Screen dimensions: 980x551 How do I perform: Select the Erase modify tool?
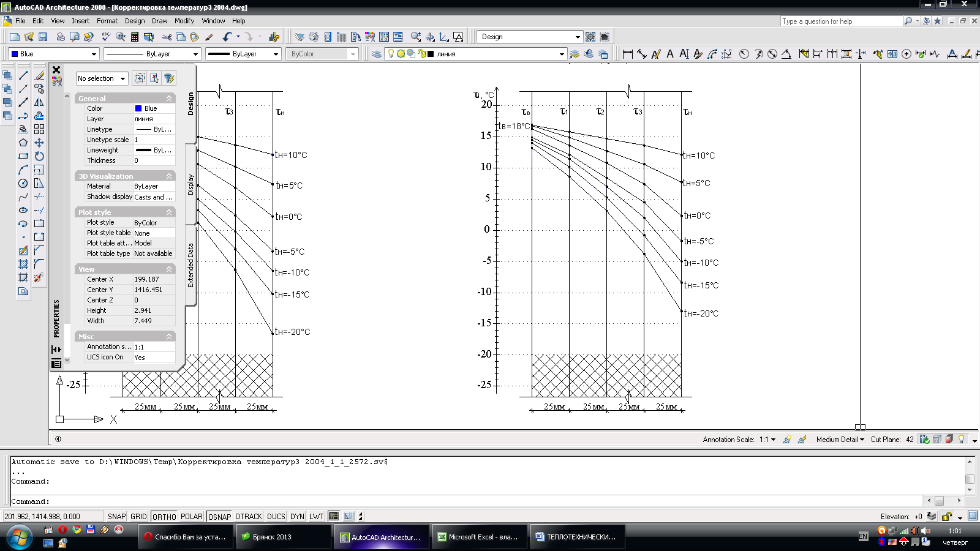39,75
